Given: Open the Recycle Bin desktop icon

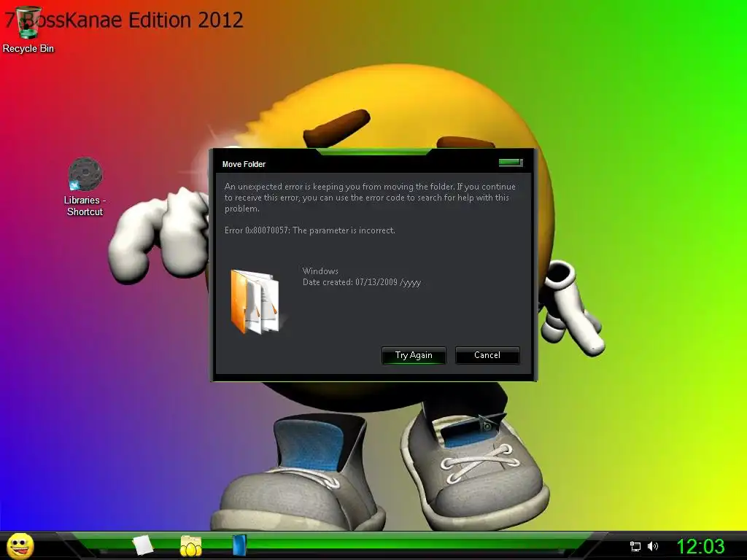Looking at the screenshot, I should pyautogui.click(x=28, y=28).
